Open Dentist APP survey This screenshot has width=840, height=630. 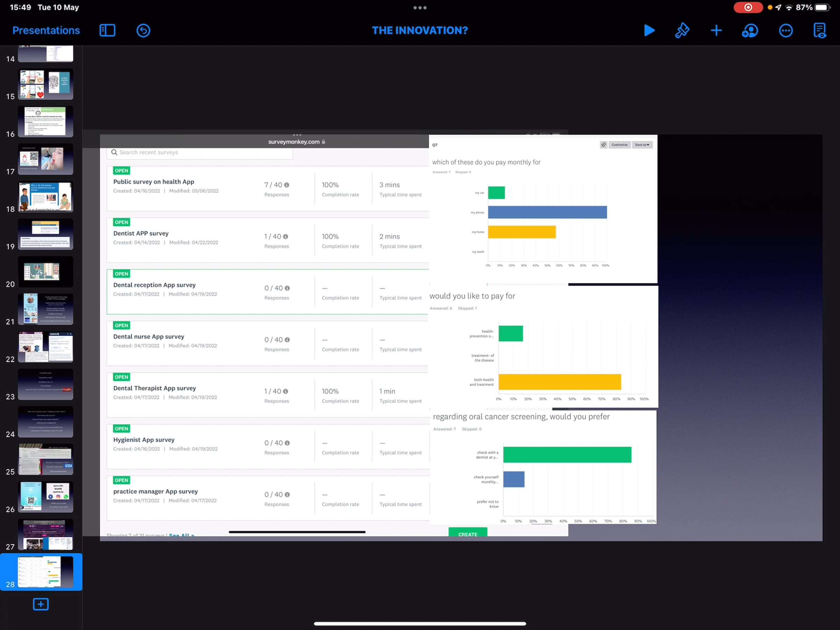point(141,233)
